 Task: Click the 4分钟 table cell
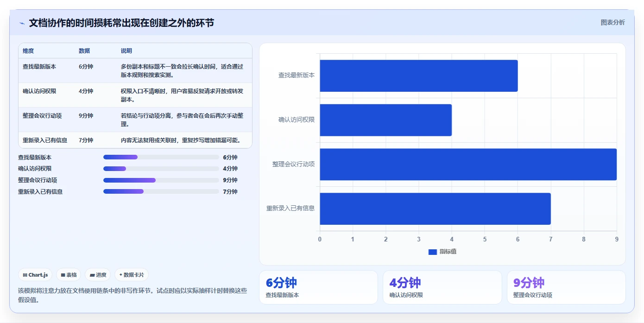click(86, 91)
